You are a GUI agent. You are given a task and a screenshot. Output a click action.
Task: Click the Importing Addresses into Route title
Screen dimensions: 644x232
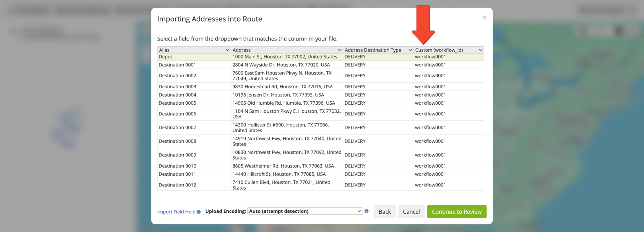pos(209,19)
